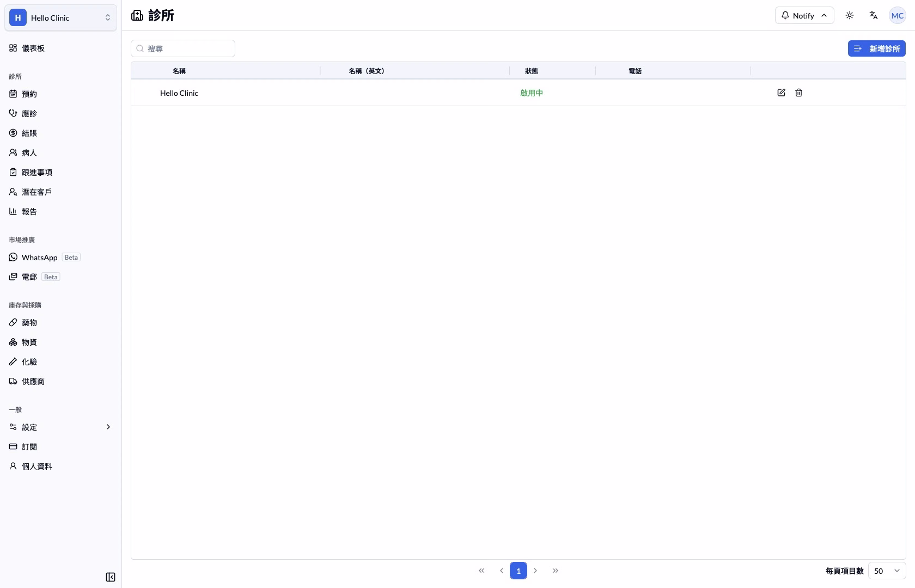This screenshot has height=588, width=915.
Task: Click the 新增診所 add clinic button
Action: 876,48
